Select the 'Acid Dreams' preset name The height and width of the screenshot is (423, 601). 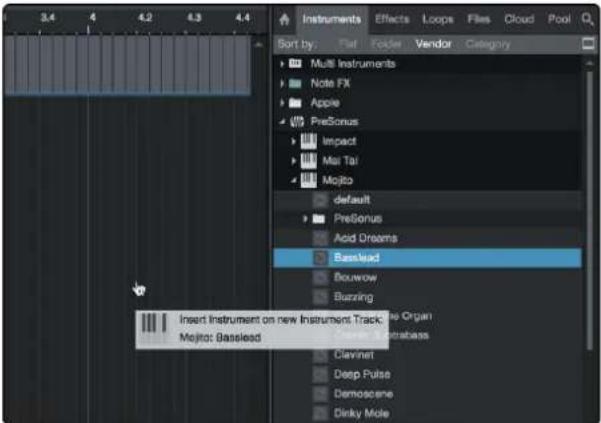point(365,238)
